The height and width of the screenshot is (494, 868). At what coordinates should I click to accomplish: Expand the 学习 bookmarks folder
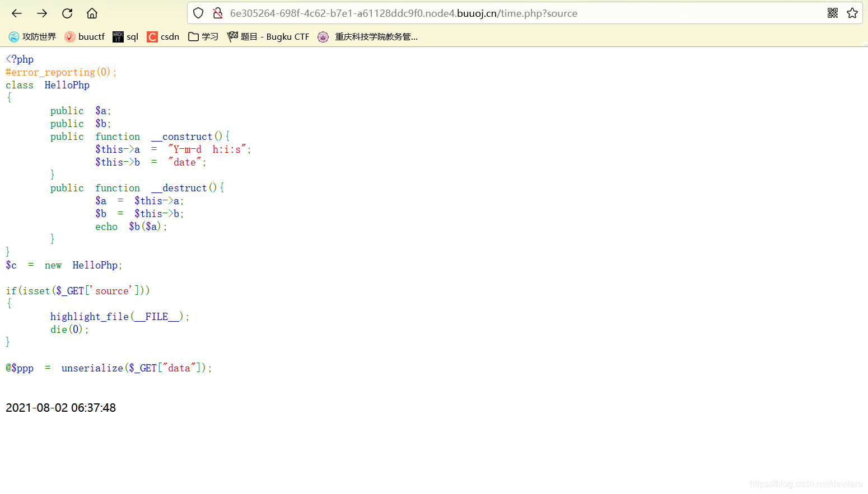(x=203, y=37)
